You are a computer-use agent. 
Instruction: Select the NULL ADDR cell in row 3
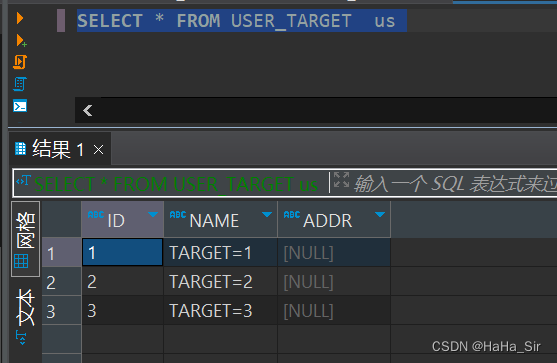tap(334, 310)
